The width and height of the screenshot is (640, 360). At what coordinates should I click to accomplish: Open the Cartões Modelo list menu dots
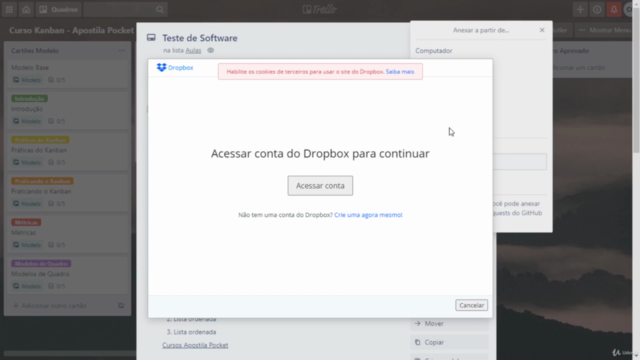tap(122, 51)
